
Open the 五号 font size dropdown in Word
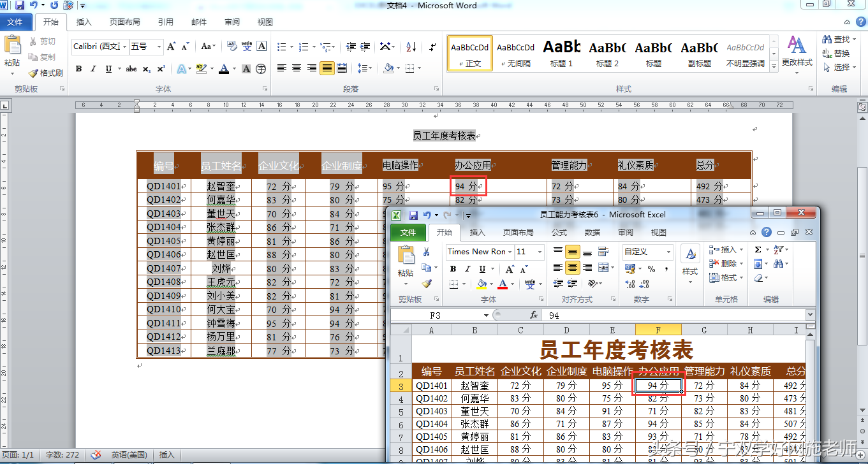[159, 47]
